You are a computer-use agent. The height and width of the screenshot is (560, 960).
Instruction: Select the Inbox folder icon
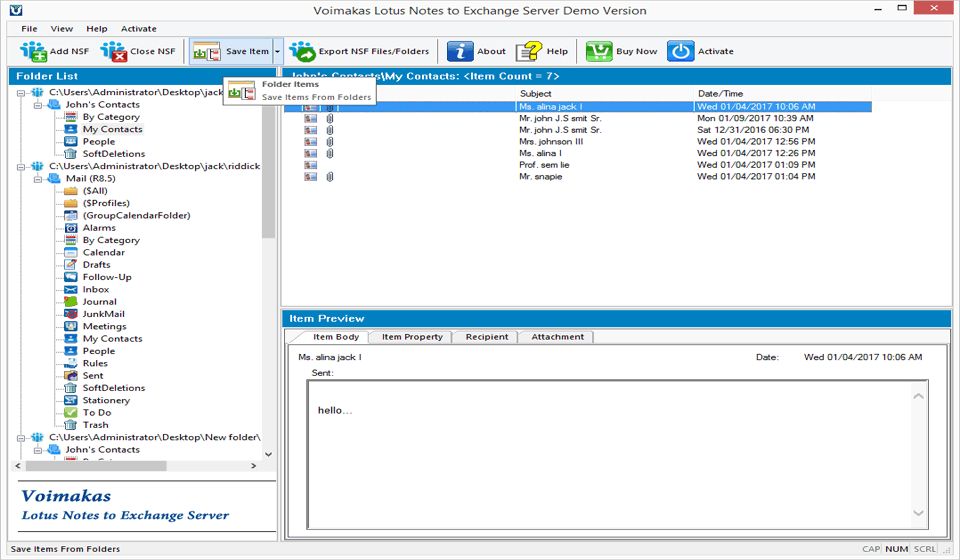click(71, 289)
